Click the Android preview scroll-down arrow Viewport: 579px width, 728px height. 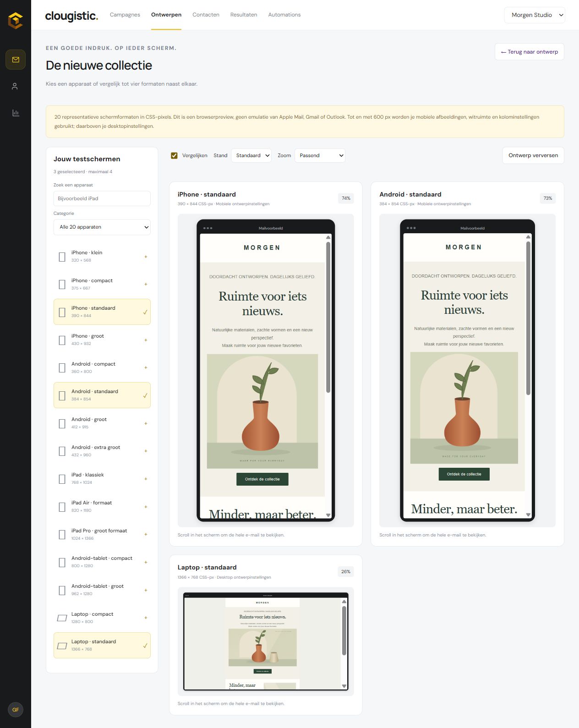click(x=528, y=515)
